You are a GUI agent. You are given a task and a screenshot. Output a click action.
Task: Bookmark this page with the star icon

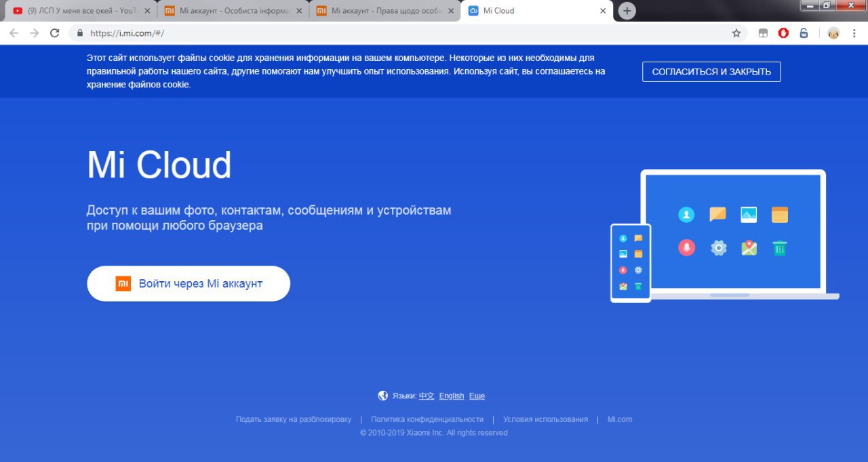pos(736,33)
